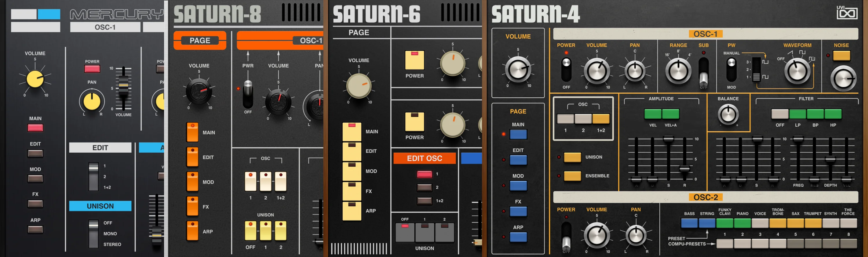Open the Saturn-4 FX page

tap(518, 212)
